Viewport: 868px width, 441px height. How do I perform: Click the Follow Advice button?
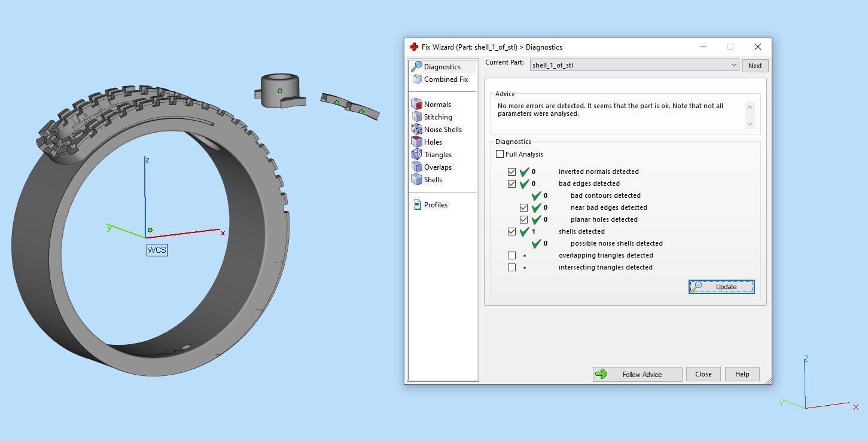click(637, 374)
